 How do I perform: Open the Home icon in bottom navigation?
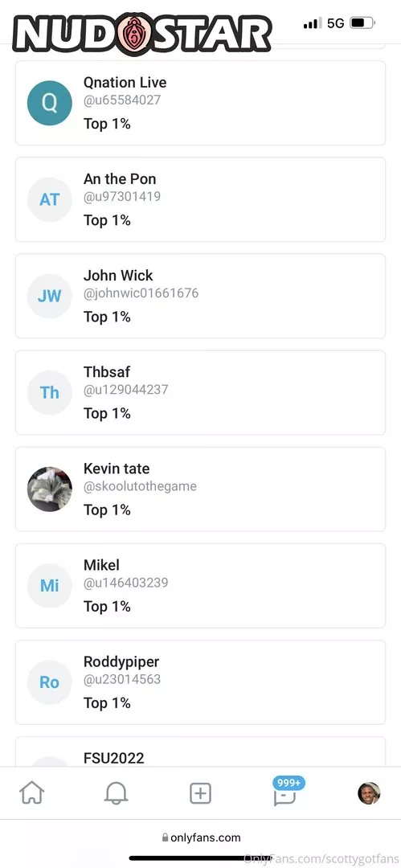[x=31, y=793]
